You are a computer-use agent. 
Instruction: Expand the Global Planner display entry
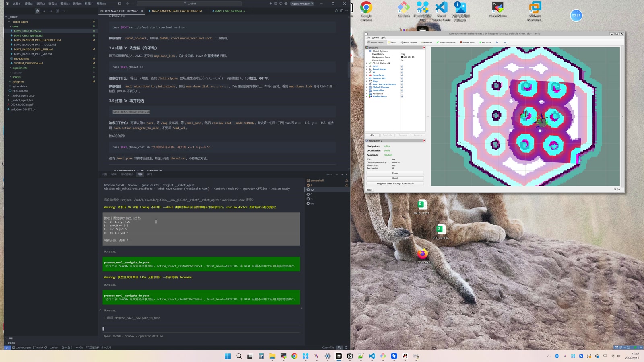pos(367,87)
